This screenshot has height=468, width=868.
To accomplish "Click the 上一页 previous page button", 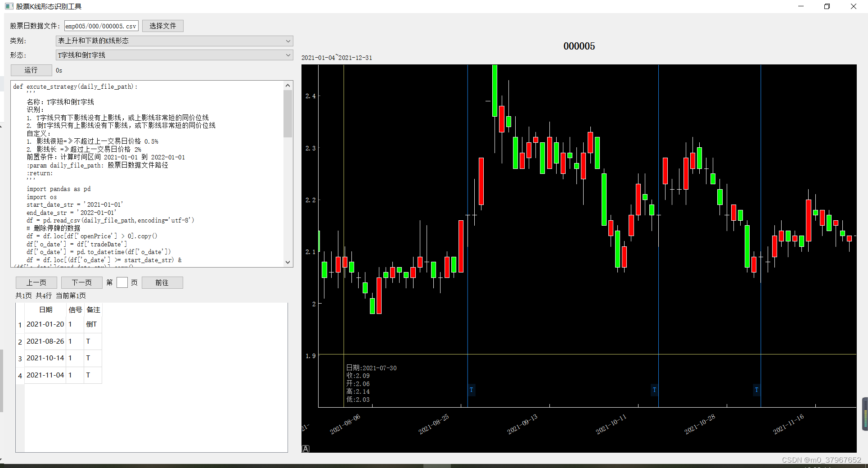I will pyautogui.click(x=36, y=282).
